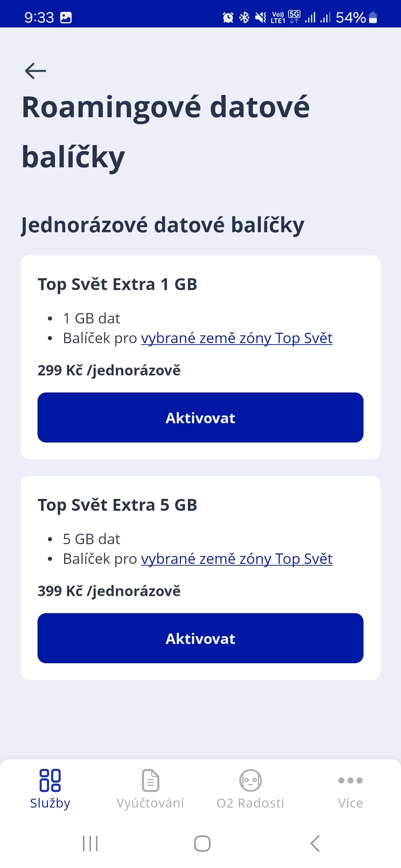Tap the Top Svět Extra 5 GB title
Image resolution: width=401 pixels, height=868 pixels.
(117, 505)
